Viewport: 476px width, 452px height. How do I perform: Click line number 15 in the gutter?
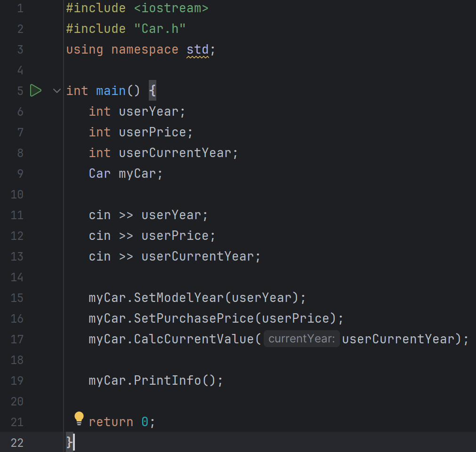pyautogui.click(x=17, y=298)
